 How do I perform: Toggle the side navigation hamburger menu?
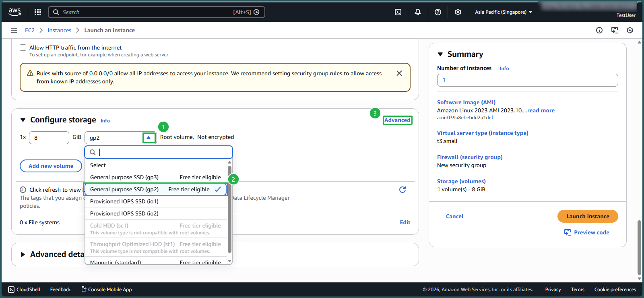14,30
